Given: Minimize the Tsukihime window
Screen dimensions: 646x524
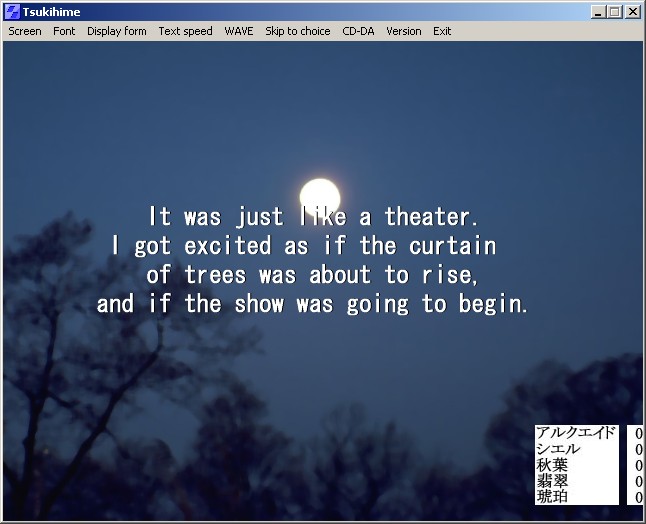Looking at the screenshot, I should pyautogui.click(x=599, y=12).
